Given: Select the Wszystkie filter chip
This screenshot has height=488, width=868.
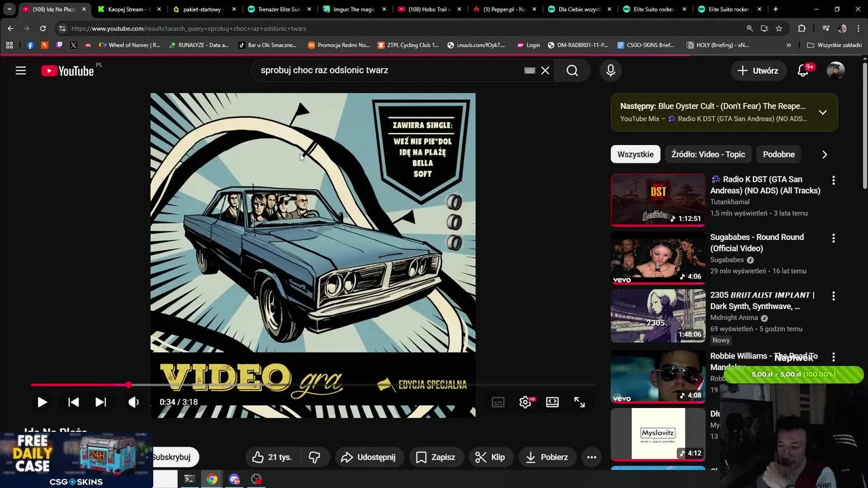Looking at the screenshot, I should click(x=635, y=155).
